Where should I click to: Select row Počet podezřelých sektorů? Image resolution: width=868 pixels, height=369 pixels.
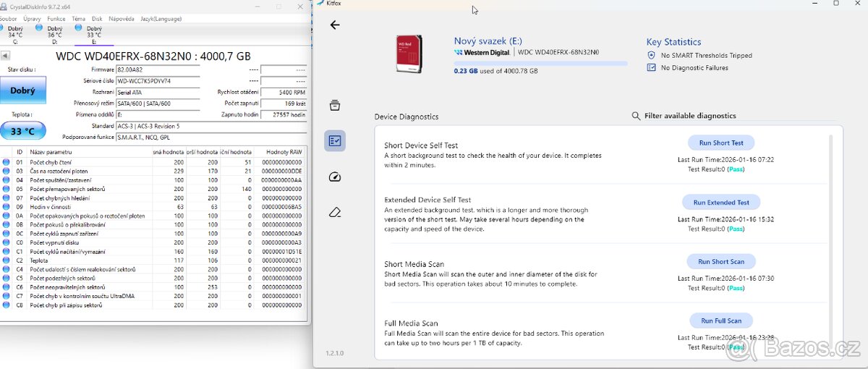tap(153, 279)
